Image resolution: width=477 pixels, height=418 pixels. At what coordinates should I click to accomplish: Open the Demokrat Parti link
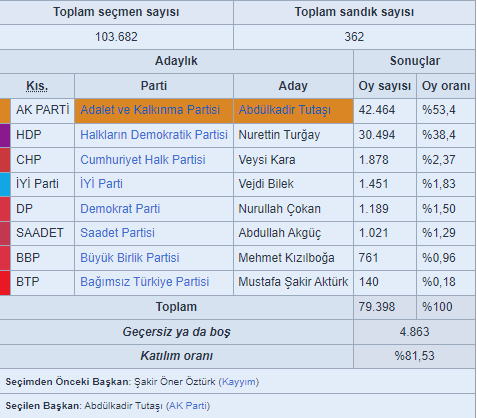point(120,209)
